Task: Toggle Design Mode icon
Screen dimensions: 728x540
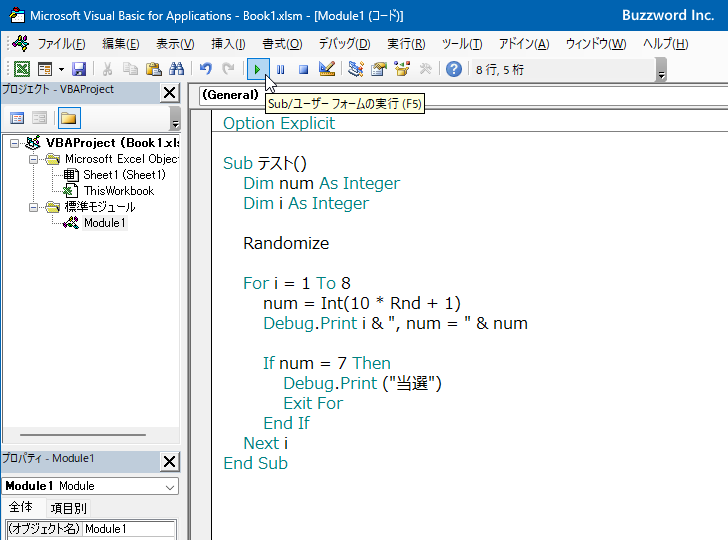Action: [327, 70]
